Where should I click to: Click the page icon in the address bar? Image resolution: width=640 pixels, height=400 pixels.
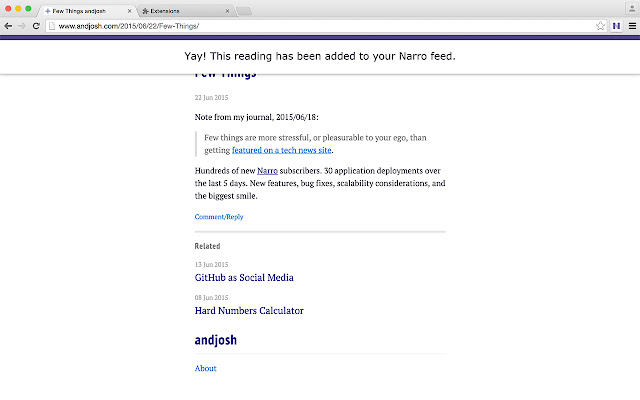pos(52,26)
